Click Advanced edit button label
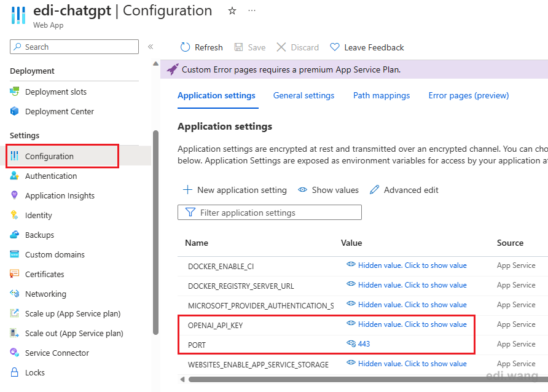Viewport: 548px width, 392px height. pos(411,190)
